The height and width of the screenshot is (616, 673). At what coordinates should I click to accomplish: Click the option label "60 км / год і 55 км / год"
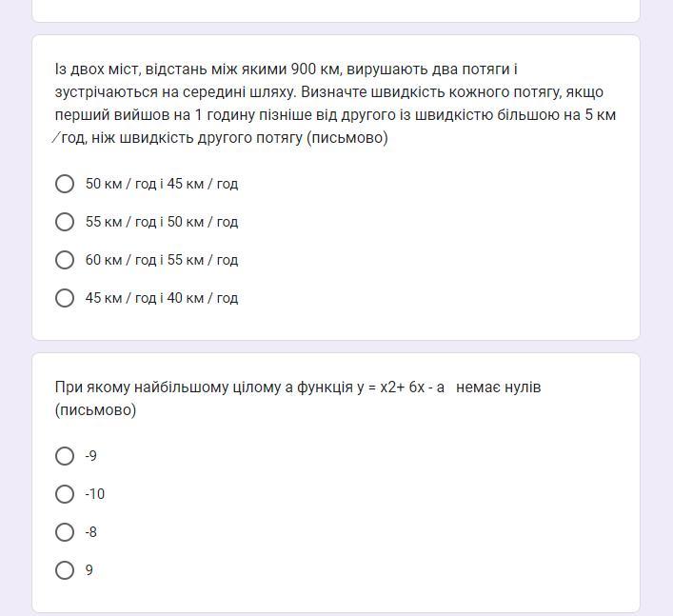pyautogui.click(x=162, y=260)
